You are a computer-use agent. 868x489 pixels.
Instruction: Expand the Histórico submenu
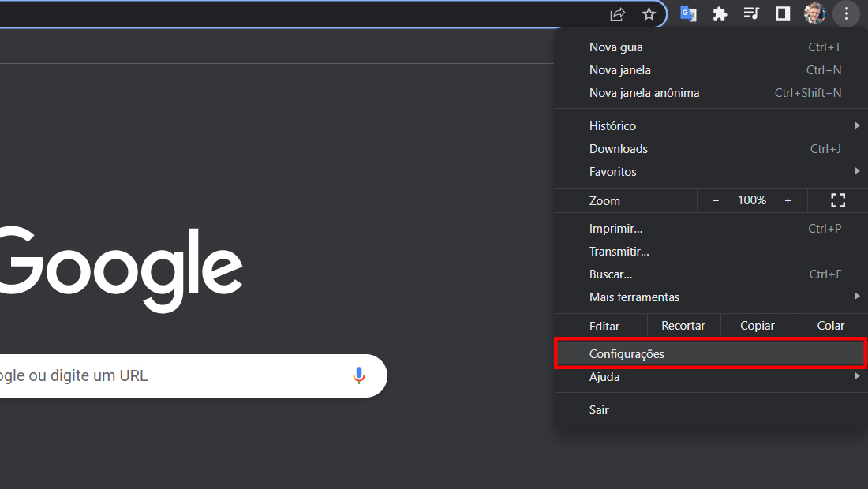(x=711, y=126)
